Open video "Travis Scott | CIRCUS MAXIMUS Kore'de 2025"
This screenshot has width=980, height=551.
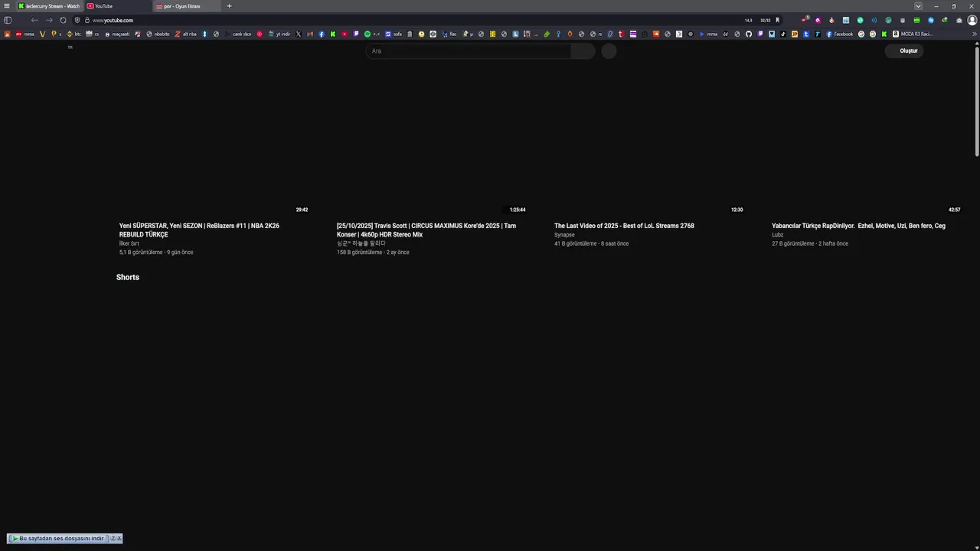click(426, 230)
